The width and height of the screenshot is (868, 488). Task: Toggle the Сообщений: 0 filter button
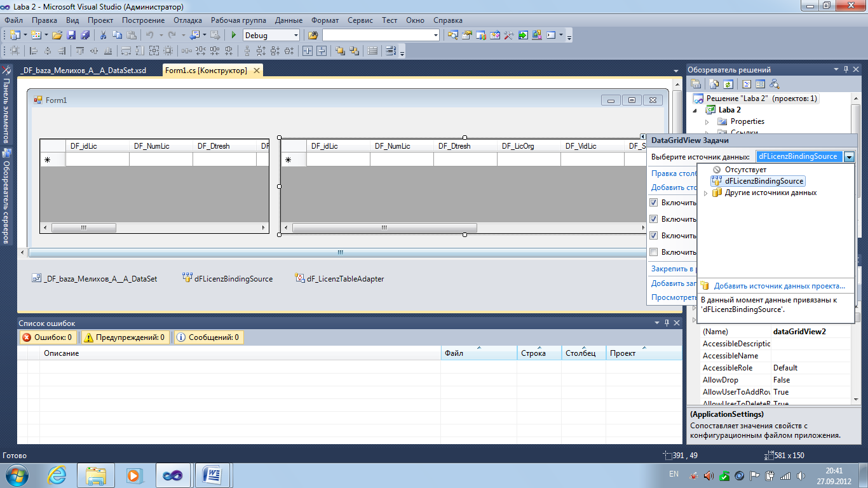pos(207,337)
